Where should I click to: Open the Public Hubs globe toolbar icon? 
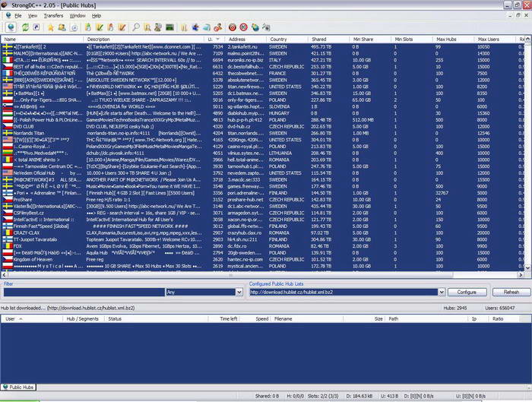coord(11,27)
